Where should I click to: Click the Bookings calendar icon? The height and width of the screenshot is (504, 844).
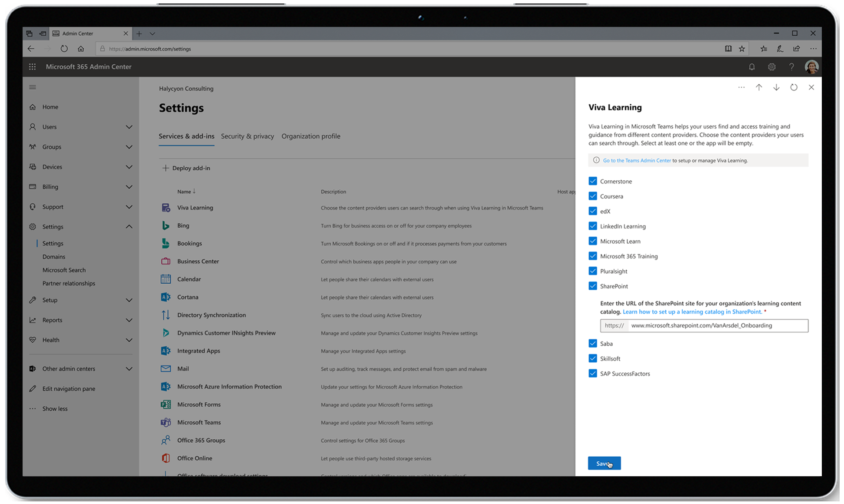165,243
